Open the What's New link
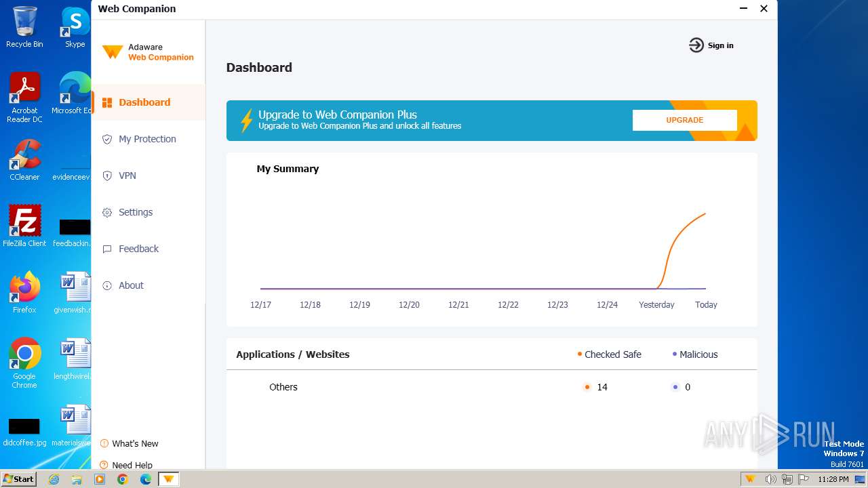 tap(135, 443)
